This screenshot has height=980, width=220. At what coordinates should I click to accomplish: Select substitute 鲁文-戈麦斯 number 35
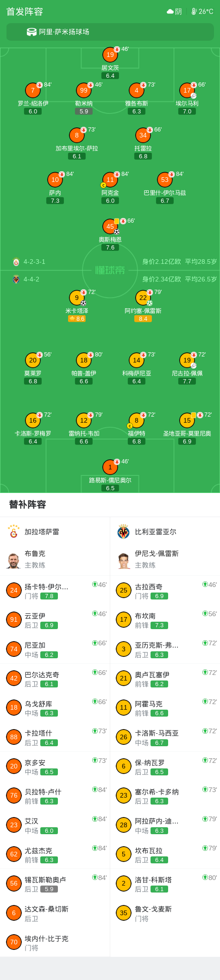click(x=165, y=913)
